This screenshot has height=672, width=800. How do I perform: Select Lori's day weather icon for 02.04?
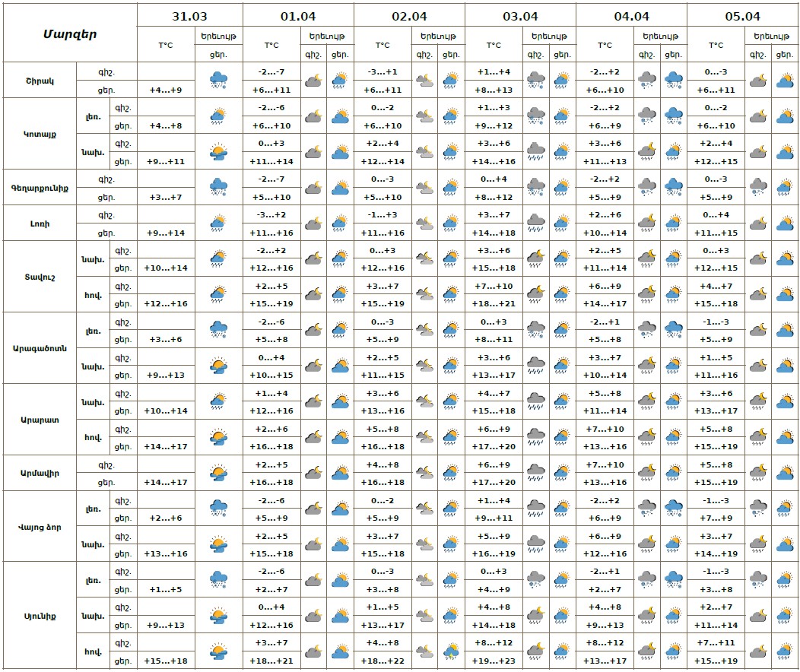451,223
